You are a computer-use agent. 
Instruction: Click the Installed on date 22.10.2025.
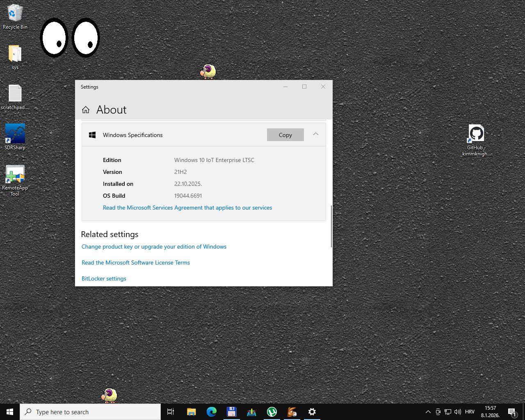188,184
